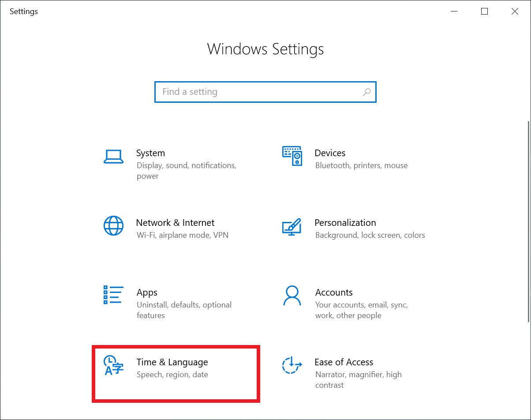Screen dimensions: 531x420
Task: Open Ease of Access settings title
Action: tap(344, 362)
